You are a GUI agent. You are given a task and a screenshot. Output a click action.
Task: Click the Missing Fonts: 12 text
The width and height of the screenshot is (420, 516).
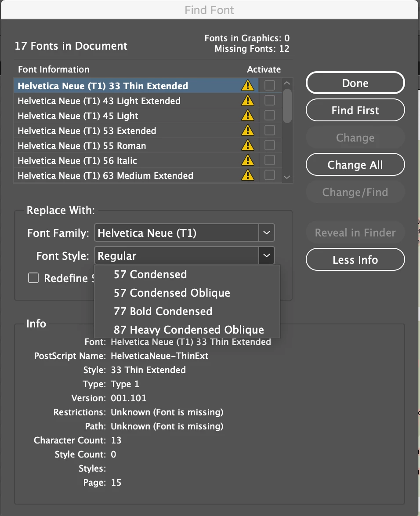pos(252,49)
